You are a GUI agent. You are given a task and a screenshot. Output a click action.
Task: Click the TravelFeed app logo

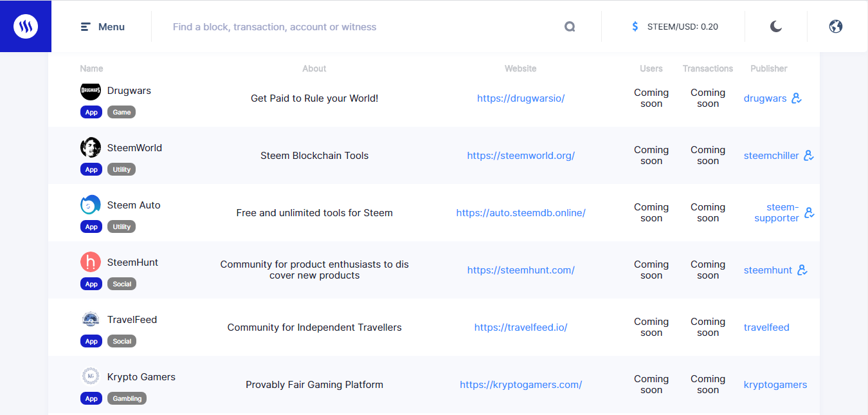pos(91,320)
